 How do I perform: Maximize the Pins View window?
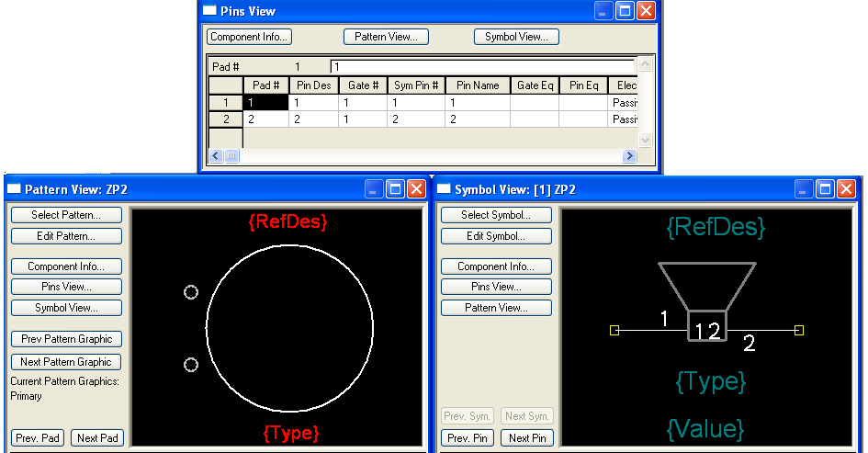click(x=625, y=10)
